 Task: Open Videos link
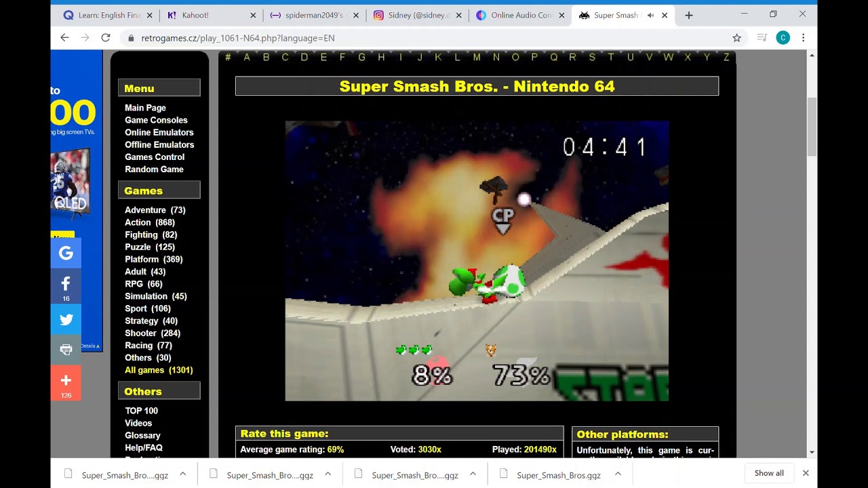point(138,423)
